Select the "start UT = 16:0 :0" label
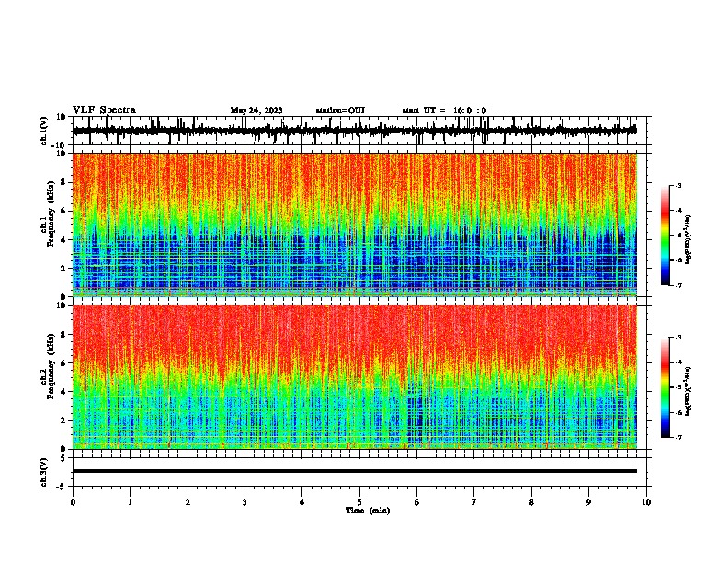The width and height of the screenshot is (728, 563). click(444, 110)
